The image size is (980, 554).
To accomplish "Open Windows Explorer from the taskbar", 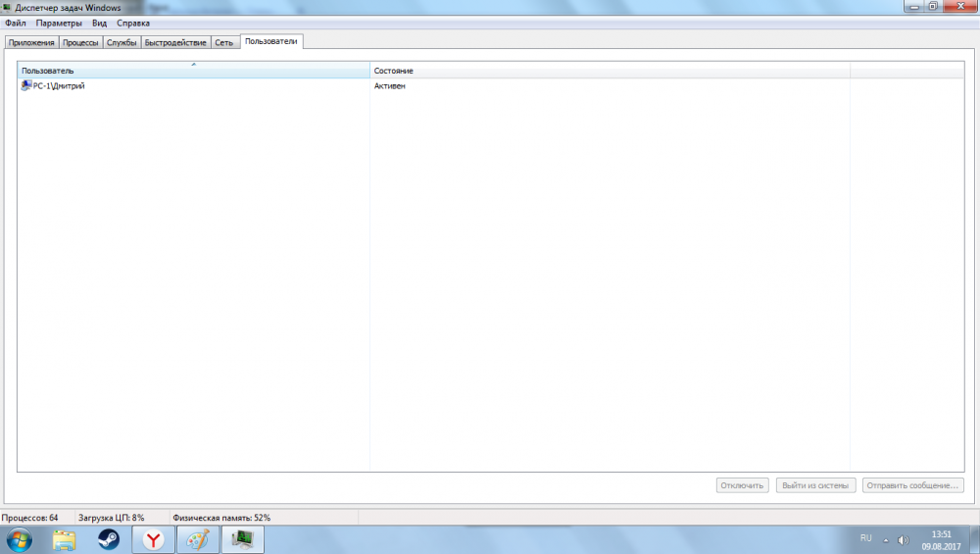I will tap(64, 539).
